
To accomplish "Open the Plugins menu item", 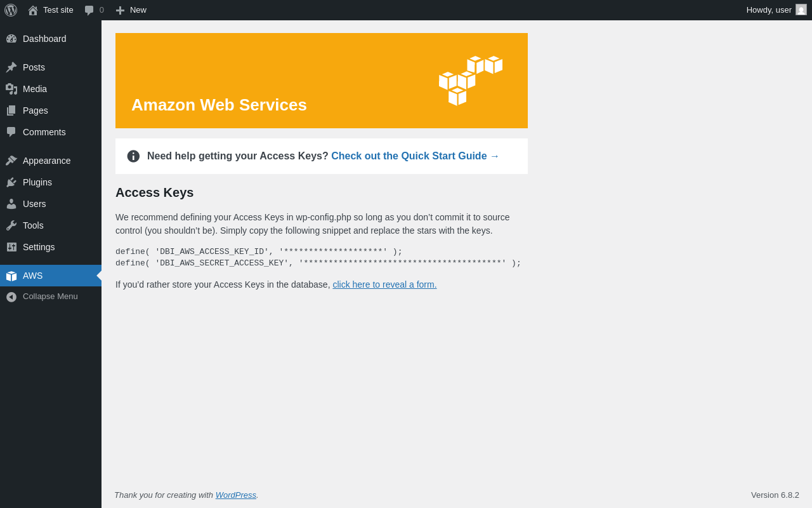I will point(51,182).
